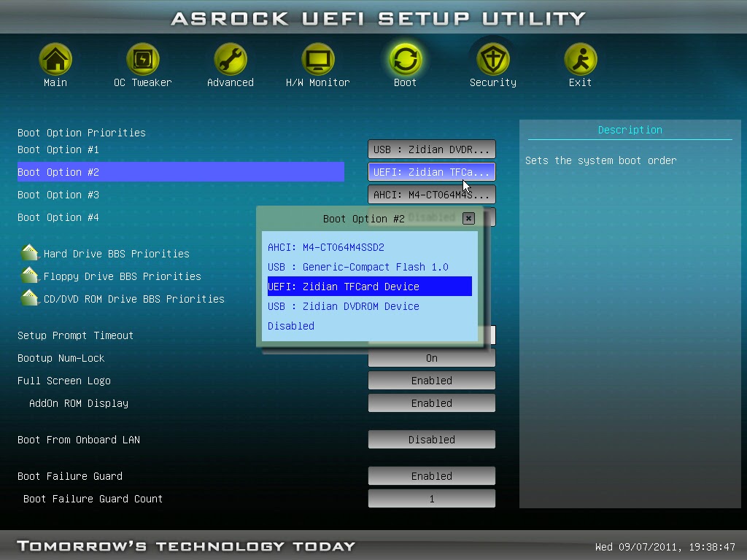Close the Boot Option #2 popup

tap(468, 218)
